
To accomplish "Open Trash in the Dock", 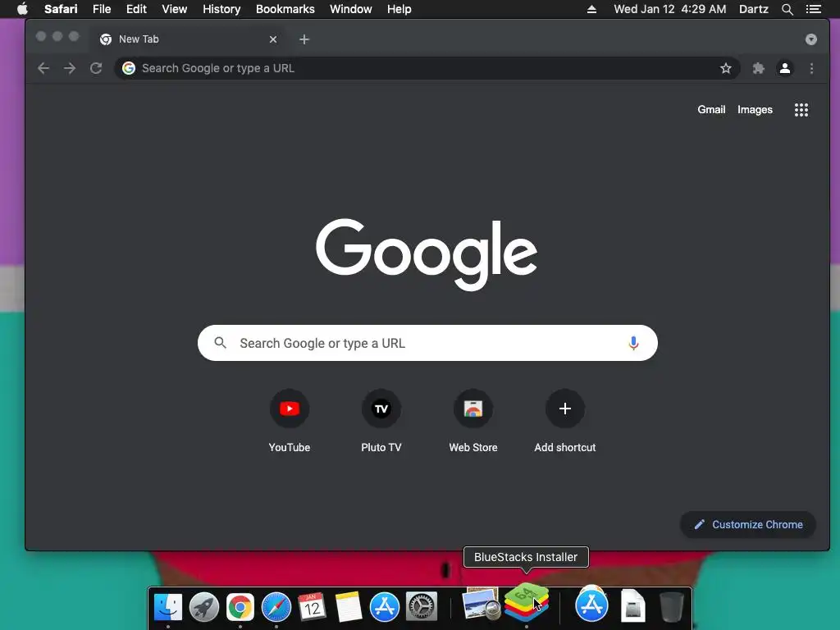I will tap(671, 607).
